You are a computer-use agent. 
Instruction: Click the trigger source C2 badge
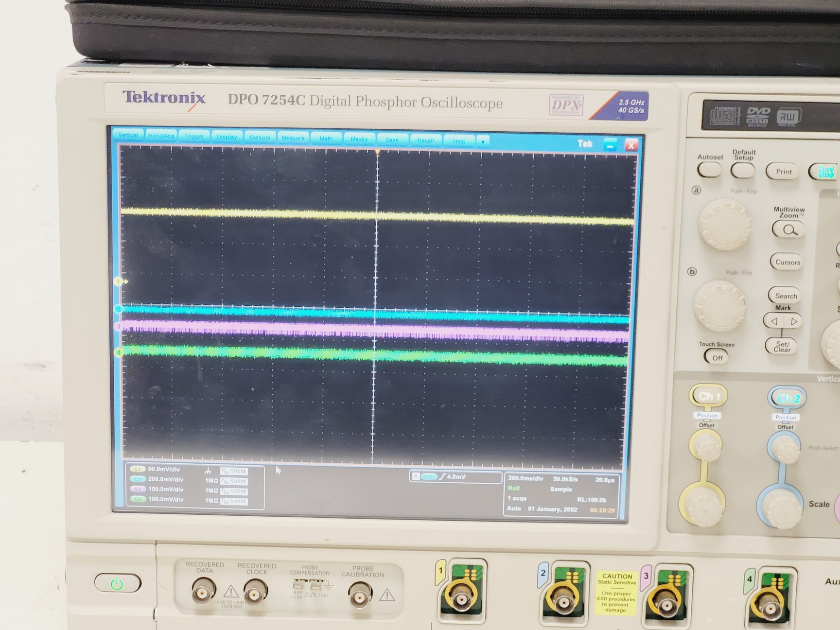point(429,477)
